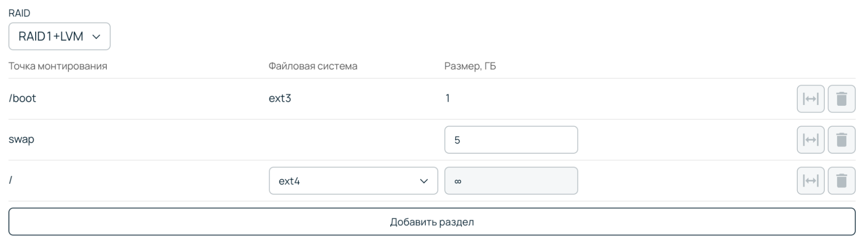This screenshot has width=868, height=252.
Task: Open the RAID1+LVM dropdown
Action: [x=59, y=36]
